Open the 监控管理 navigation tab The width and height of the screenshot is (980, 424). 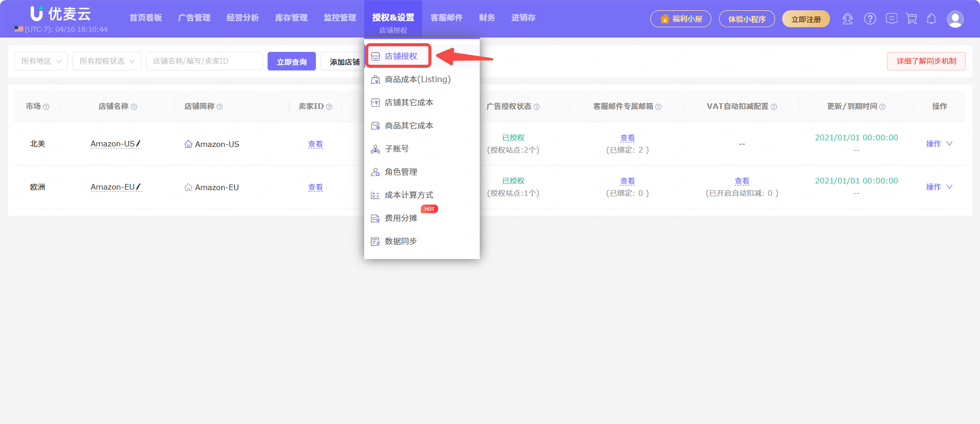(x=340, y=17)
